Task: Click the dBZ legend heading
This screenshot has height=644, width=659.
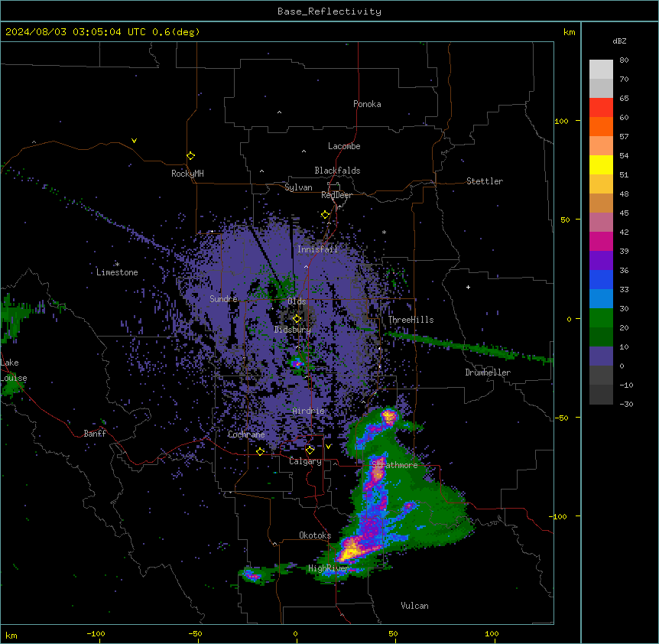Action: [619, 41]
